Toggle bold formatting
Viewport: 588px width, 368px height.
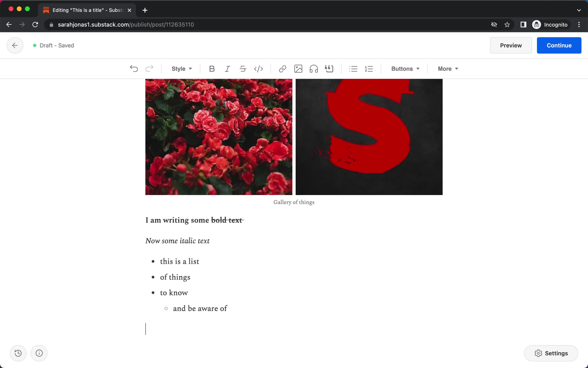click(x=212, y=69)
